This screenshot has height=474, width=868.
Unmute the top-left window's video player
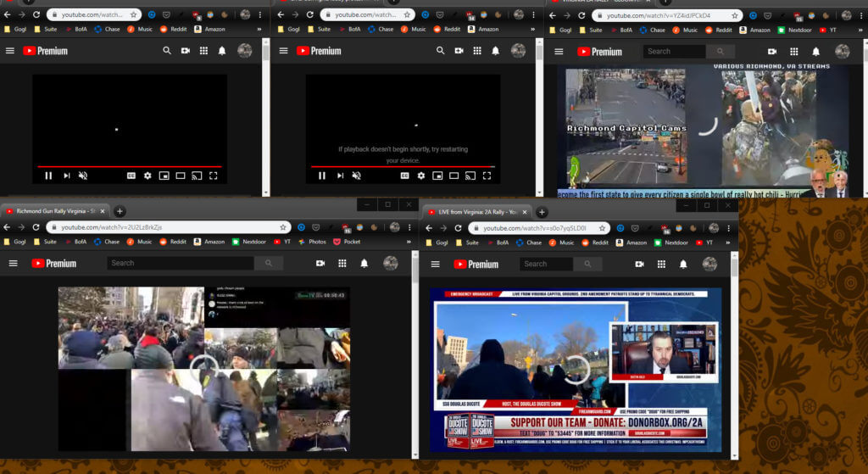click(x=83, y=176)
